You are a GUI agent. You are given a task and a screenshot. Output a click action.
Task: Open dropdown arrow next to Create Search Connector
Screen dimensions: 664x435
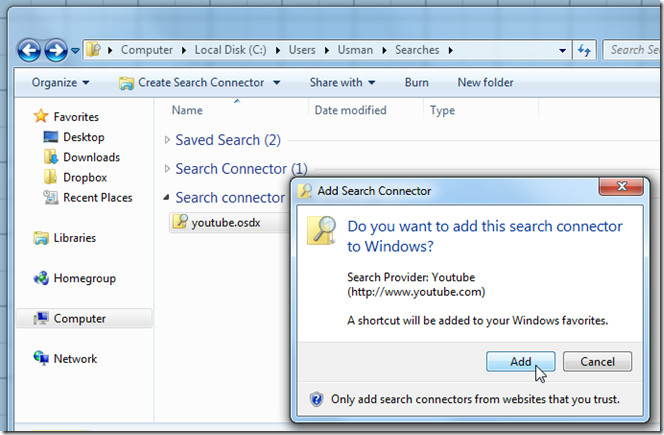coord(277,83)
